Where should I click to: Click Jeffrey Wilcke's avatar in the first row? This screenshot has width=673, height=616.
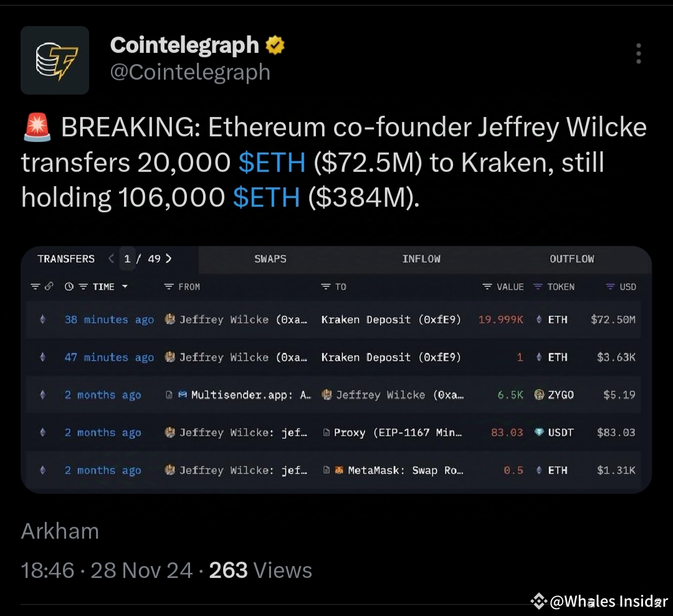coord(168,319)
